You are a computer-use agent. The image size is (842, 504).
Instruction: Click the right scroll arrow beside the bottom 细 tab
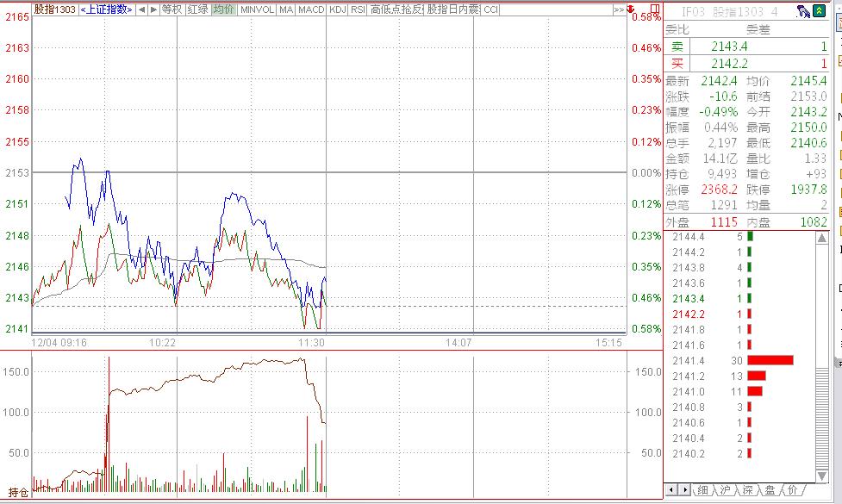click(684, 490)
